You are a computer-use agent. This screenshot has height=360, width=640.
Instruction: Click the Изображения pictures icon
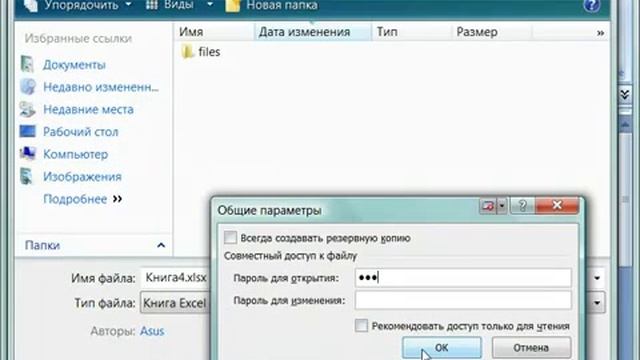coord(27,176)
